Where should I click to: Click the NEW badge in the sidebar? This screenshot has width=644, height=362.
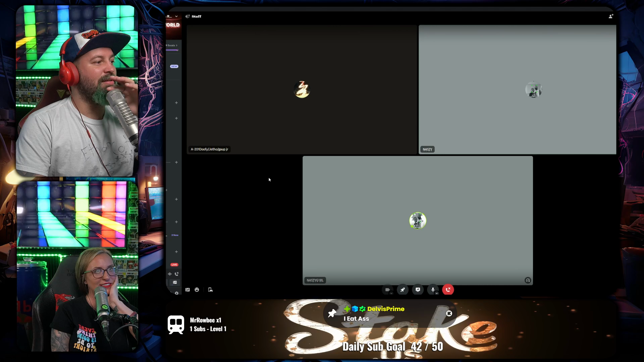pos(174,66)
